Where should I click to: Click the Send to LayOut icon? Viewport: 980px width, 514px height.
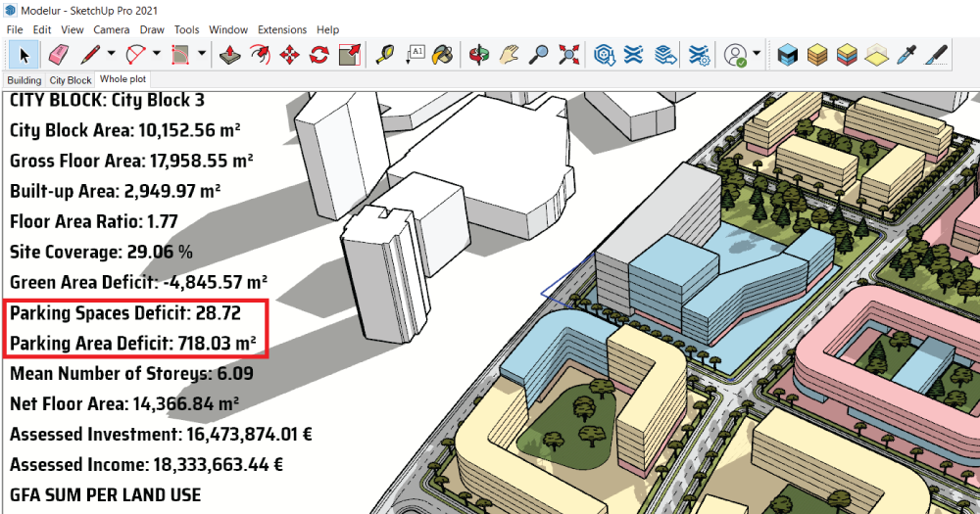[665, 55]
